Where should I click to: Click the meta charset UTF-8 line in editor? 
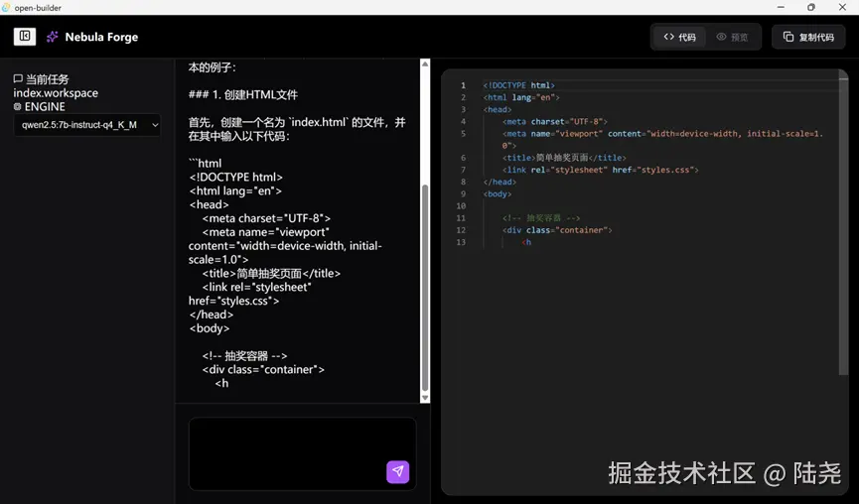[555, 121]
